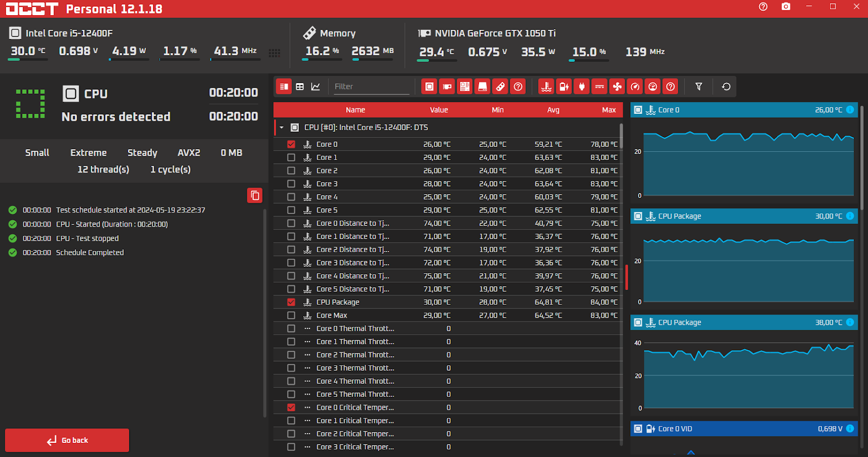Toggle the current sensor type filter
The image size is (868, 457).
click(x=599, y=87)
